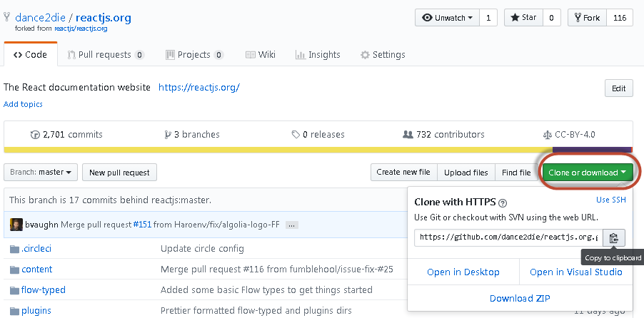644x318 pixels.
Task: Expand the commit message ellipsis button
Action: coord(291,225)
